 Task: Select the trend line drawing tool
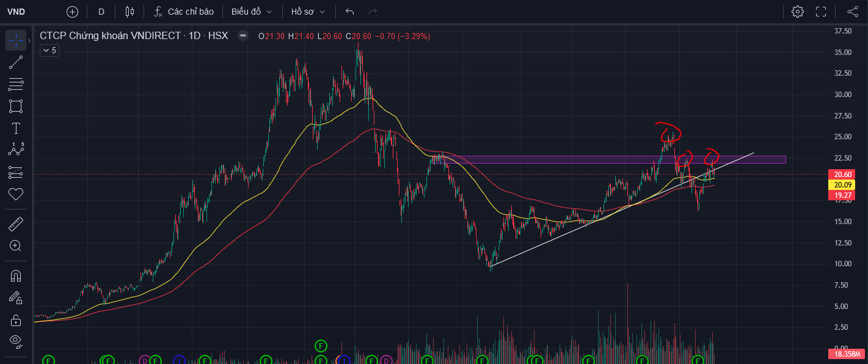[16, 62]
